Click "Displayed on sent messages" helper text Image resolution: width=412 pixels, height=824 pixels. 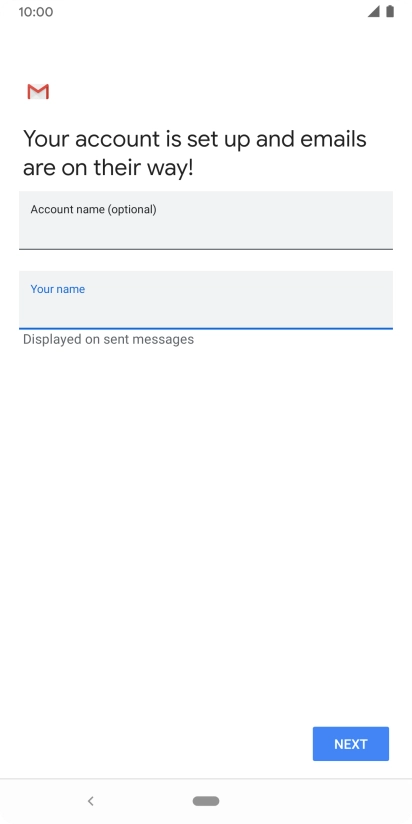(x=108, y=339)
